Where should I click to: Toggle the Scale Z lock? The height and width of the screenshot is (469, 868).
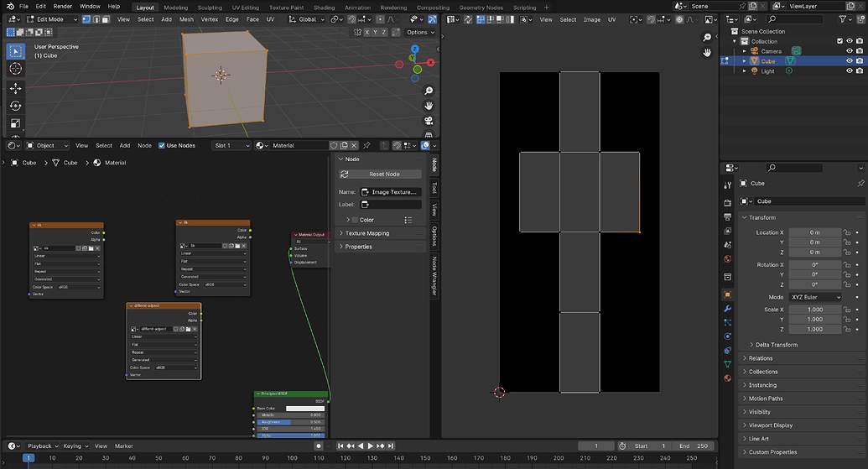pos(847,329)
